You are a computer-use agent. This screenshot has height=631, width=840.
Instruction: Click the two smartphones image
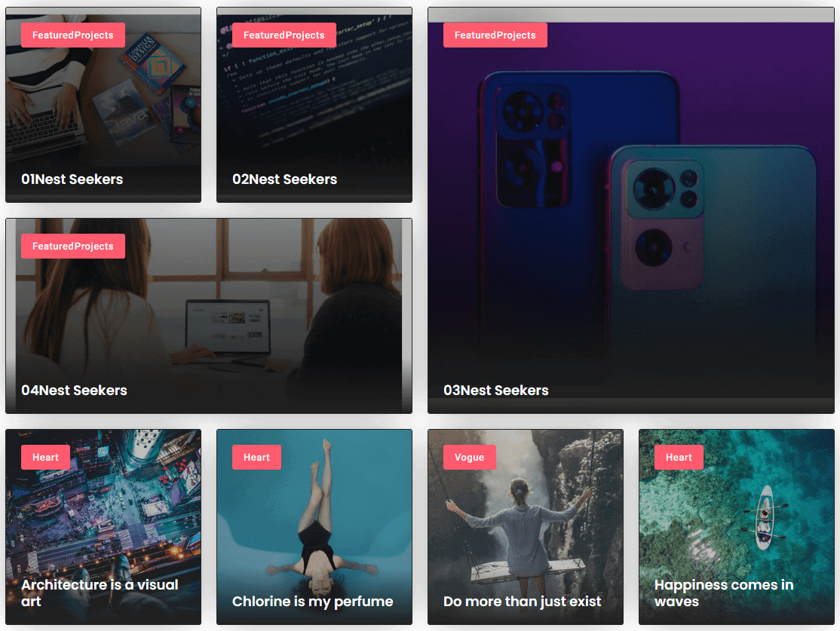(x=631, y=209)
